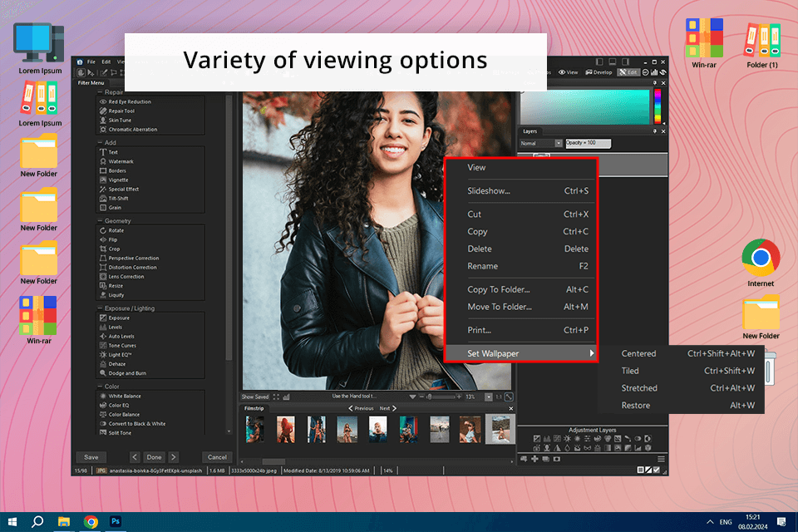Adjust the zoom slider below image

click(x=441, y=397)
